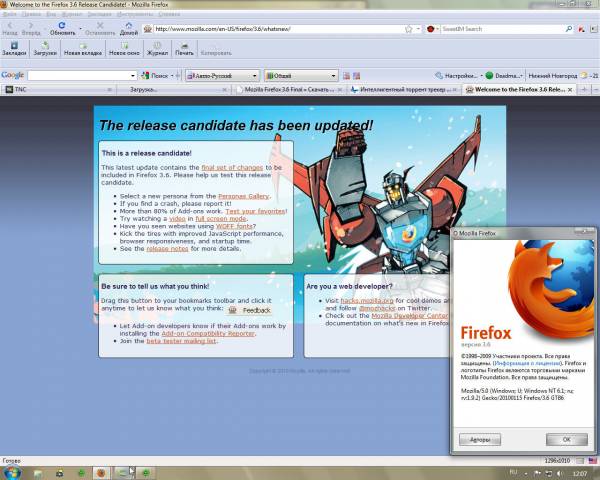This screenshot has height=480, width=600.
Task: Open the Закладки bookmarks toolbar button
Action: (14, 49)
